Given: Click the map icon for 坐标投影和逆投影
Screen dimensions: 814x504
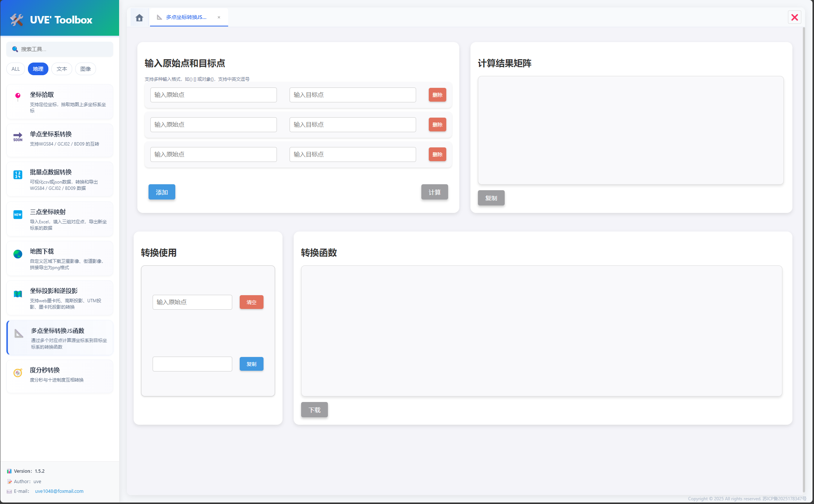Looking at the screenshot, I should coord(17,294).
